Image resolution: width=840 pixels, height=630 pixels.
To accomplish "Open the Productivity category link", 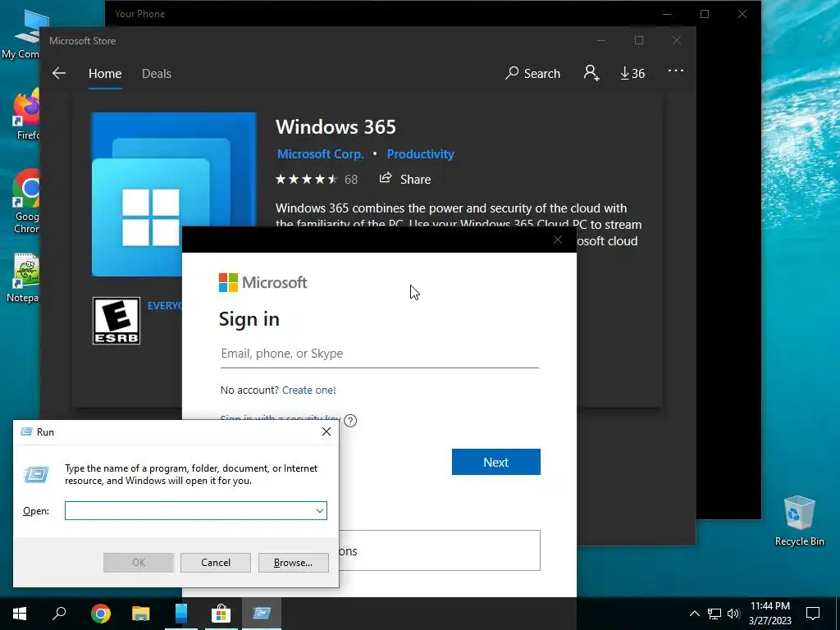I will tap(421, 154).
